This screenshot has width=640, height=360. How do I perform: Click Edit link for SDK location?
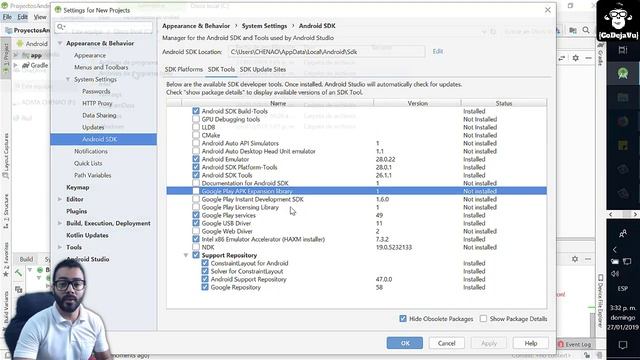point(438,51)
